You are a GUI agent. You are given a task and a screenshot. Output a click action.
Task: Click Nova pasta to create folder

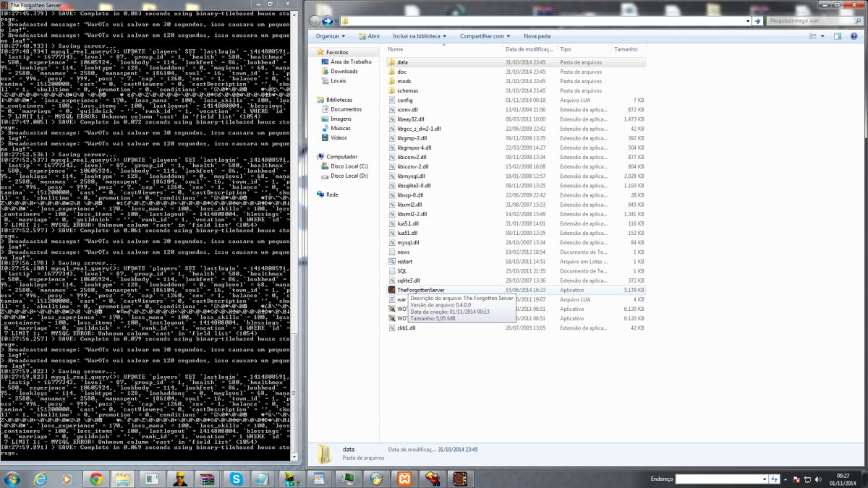[537, 36]
